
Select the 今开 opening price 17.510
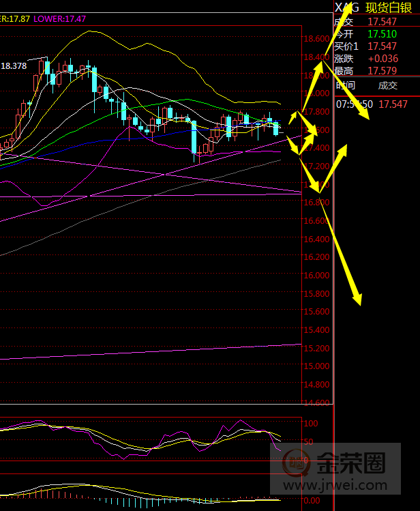[x=382, y=34]
